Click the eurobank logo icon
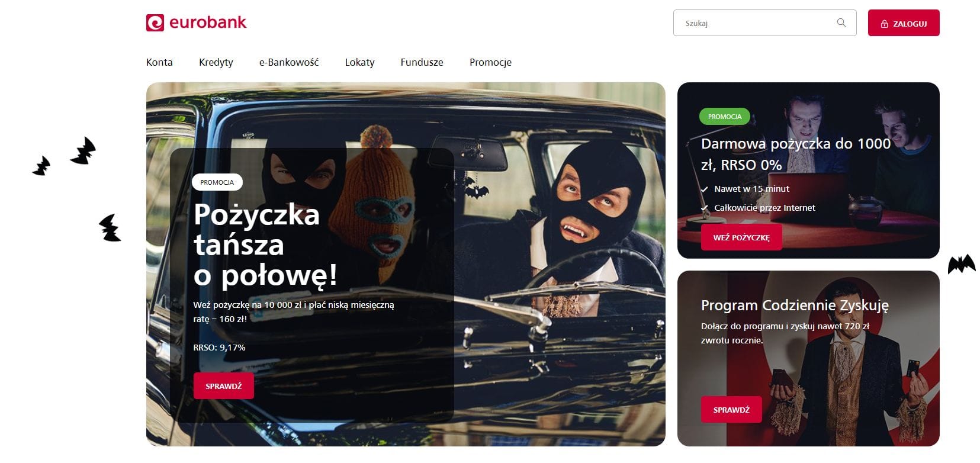Image resolution: width=980 pixels, height=463 pixels. (155, 22)
